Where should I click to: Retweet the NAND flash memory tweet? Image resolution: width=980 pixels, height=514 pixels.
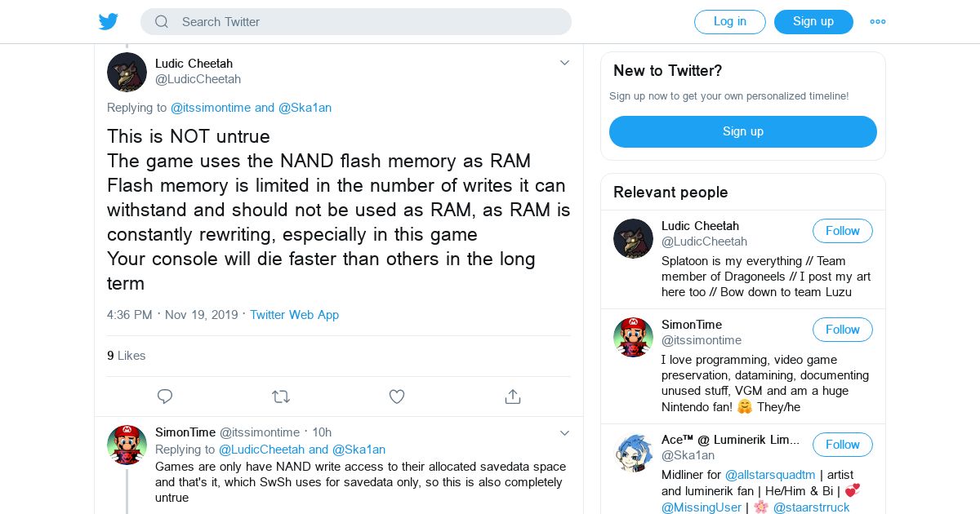tap(281, 397)
